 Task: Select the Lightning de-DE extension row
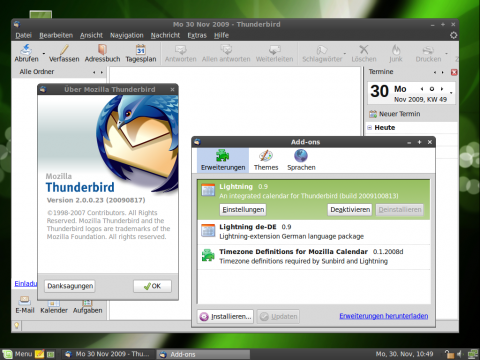click(314, 232)
